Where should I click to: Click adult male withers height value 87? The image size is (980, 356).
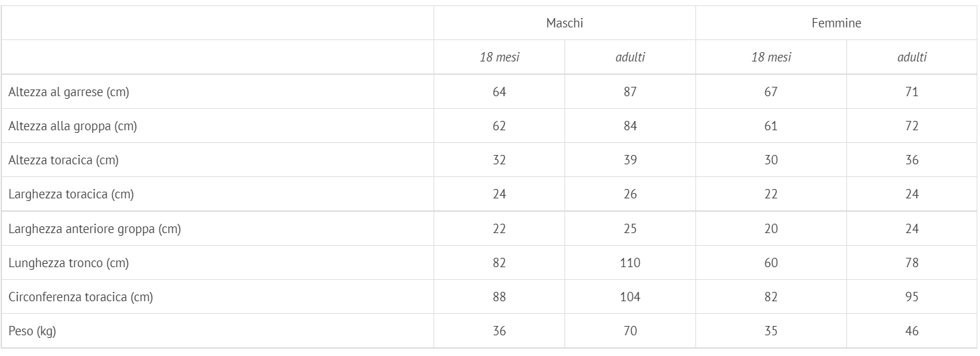coord(630,92)
